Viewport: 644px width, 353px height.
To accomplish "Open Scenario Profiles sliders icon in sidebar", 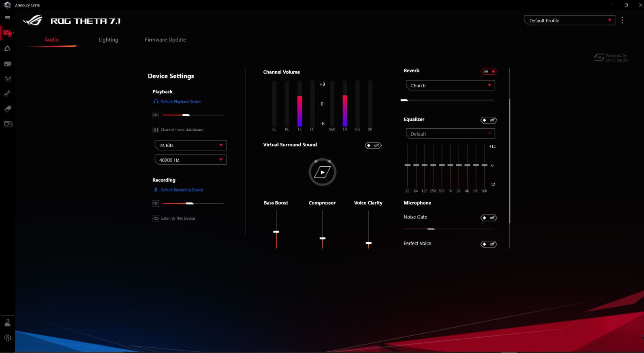I will pyautogui.click(x=7, y=78).
